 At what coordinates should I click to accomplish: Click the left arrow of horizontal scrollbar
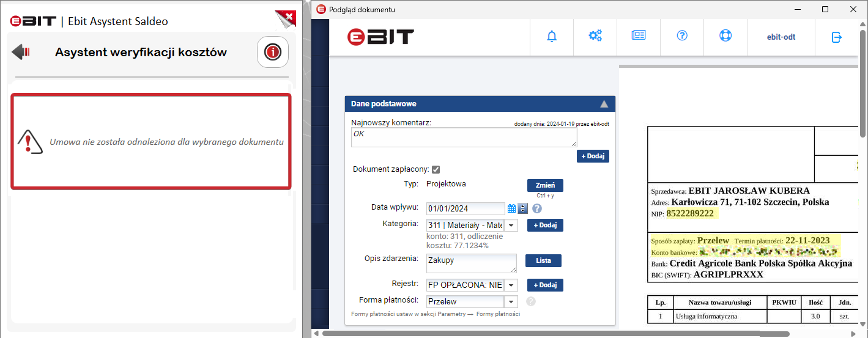316,333
